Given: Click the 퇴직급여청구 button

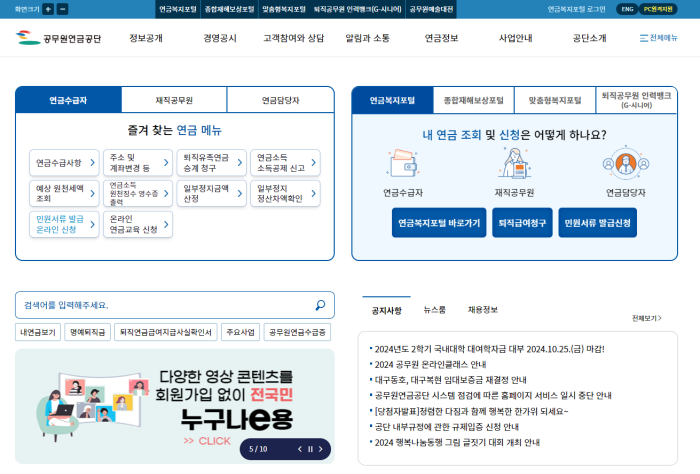Looking at the screenshot, I should pos(522,223).
